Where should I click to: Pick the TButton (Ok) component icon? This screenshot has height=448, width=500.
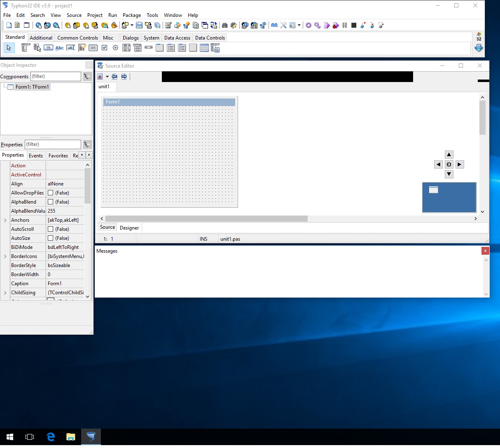pos(48,48)
